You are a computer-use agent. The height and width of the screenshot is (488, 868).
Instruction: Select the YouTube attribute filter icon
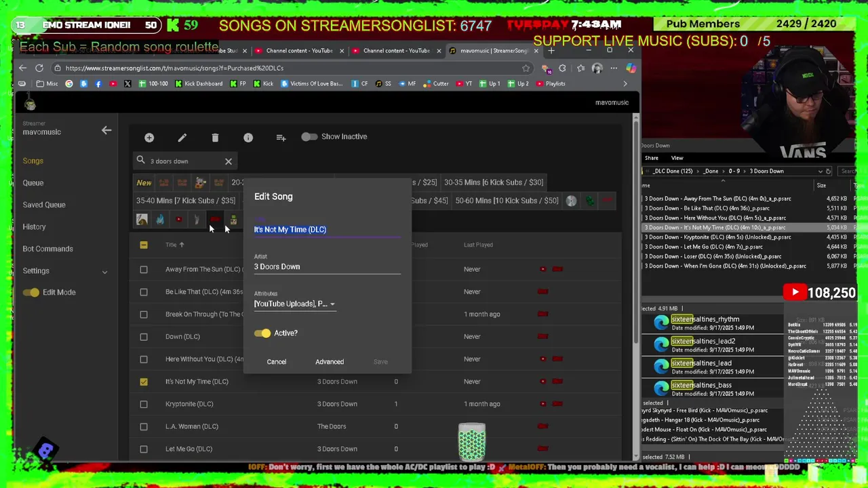click(x=178, y=220)
